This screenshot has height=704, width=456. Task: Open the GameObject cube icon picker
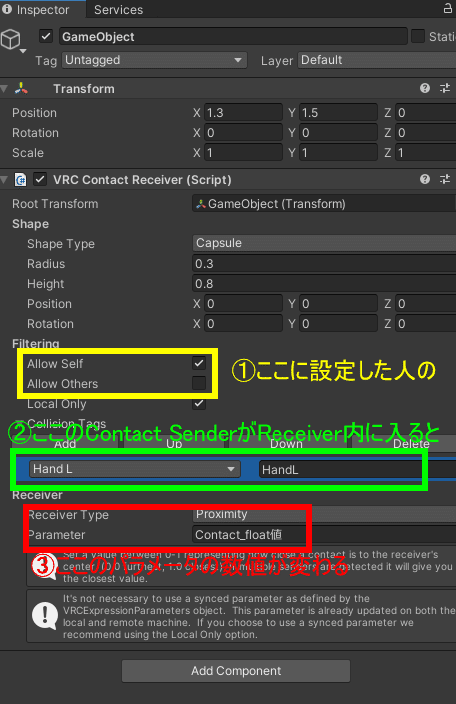click(x=12, y=40)
